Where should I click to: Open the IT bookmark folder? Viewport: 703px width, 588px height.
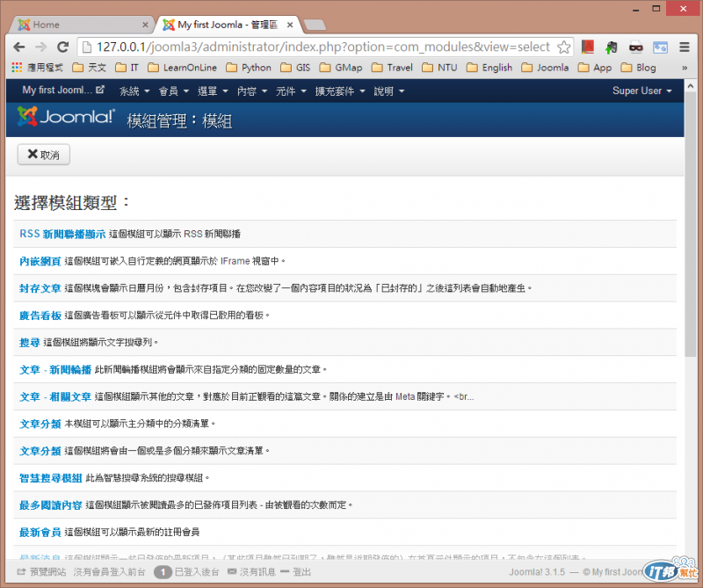[x=127, y=68]
